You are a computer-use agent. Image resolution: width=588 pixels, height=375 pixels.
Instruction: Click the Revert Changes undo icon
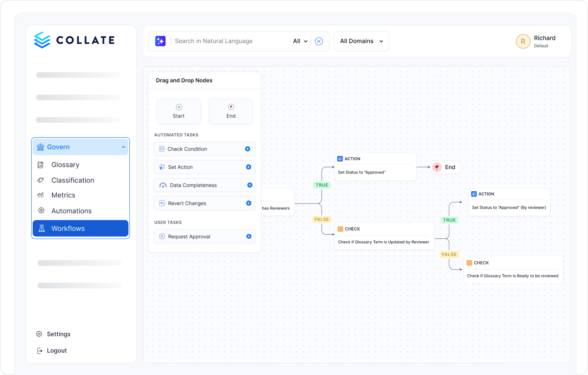162,203
